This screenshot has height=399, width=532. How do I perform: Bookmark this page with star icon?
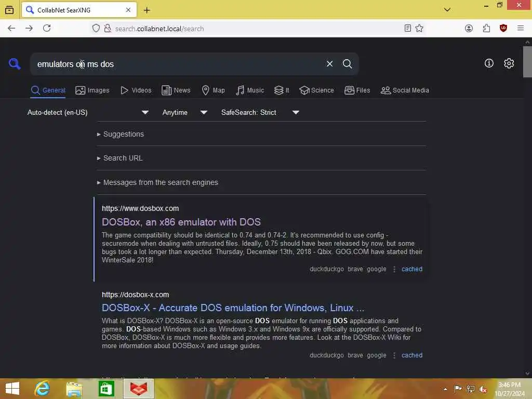click(419, 28)
